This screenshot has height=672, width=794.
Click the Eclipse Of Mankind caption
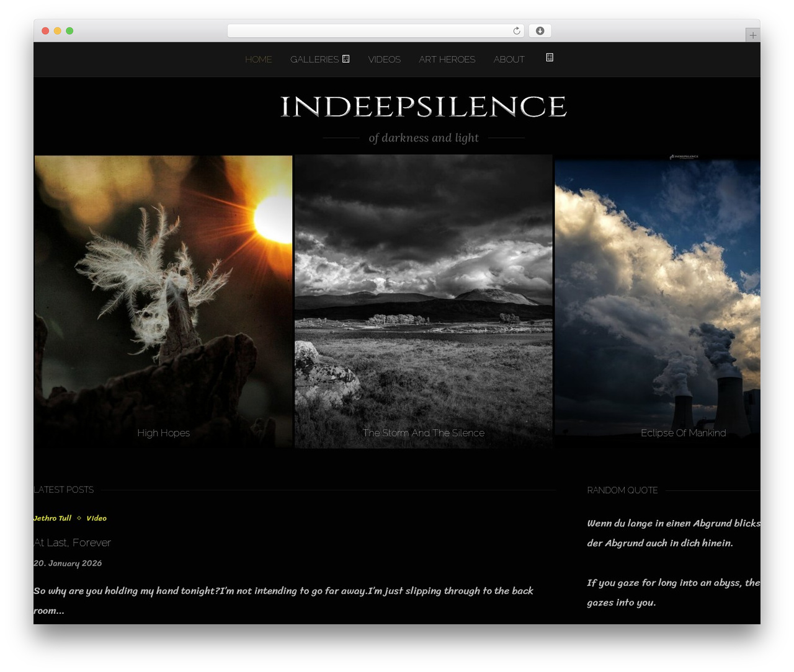click(x=684, y=433)
